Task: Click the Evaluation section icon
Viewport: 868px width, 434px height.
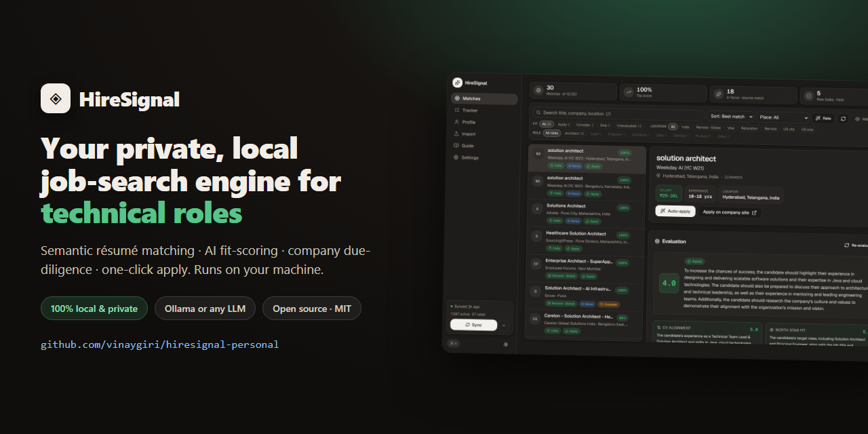Action: click(657, 241)
